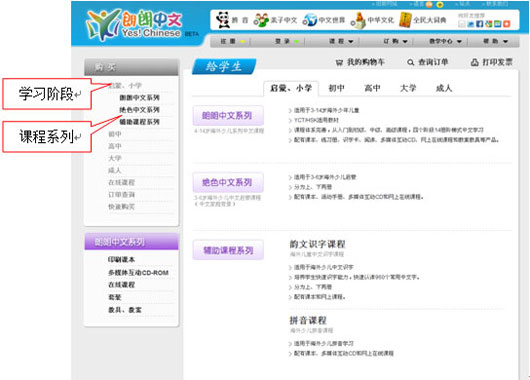
Task: Select 初中 in the 购买 sidebar
Action: [115, 134]
